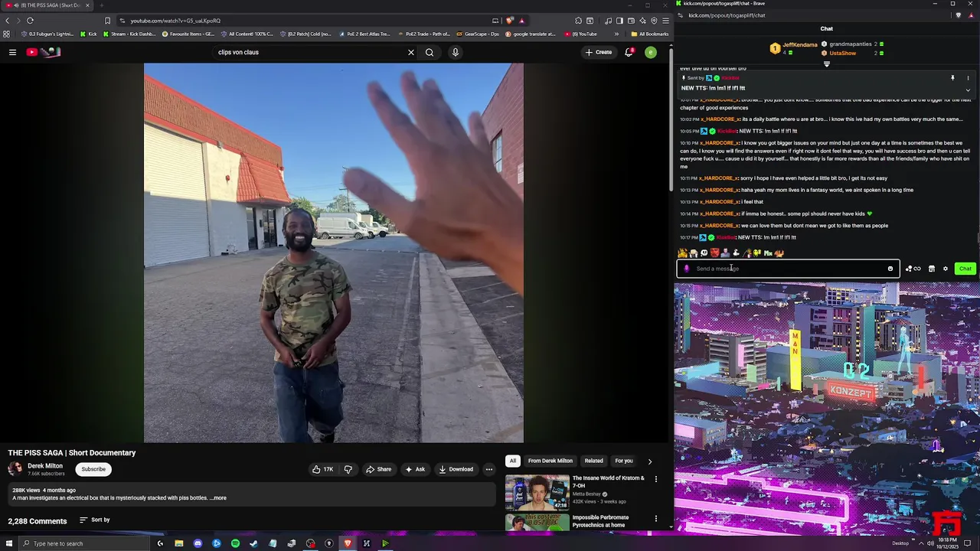Open the Kick chat shop icon
Viewport: 980px width, 551px height.
(x=932, y=269)
